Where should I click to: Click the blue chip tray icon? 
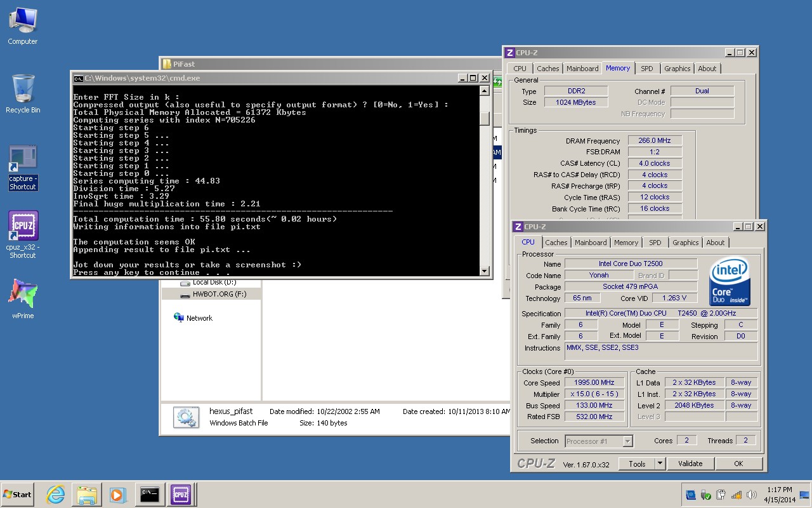click(691, 495)
